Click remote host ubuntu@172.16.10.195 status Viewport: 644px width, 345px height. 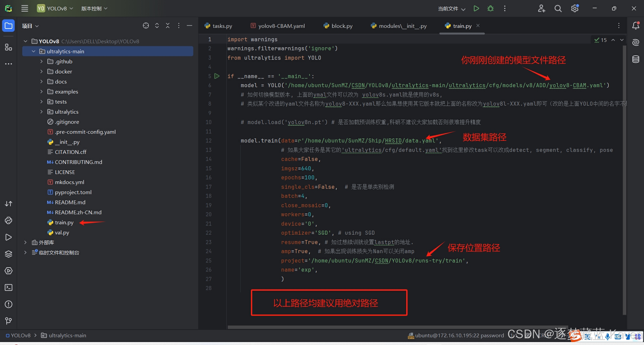[x=456, y=335]
